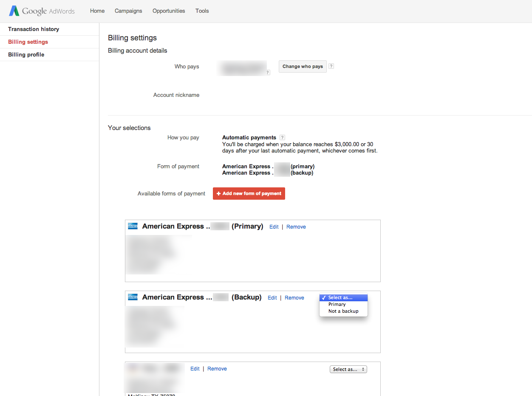The image size is (532, 396).
Task: Edit the Backup American Express card
Action: coord(272,298)
